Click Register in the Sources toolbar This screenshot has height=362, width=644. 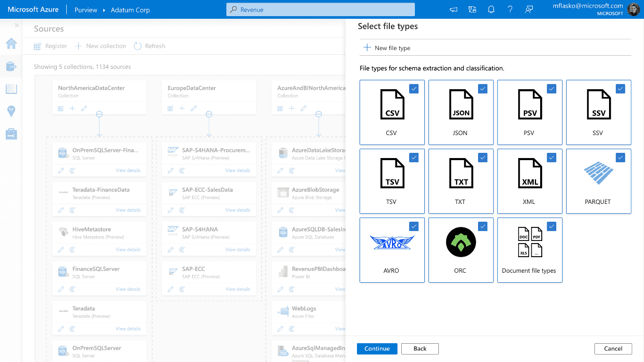[51, 46]
